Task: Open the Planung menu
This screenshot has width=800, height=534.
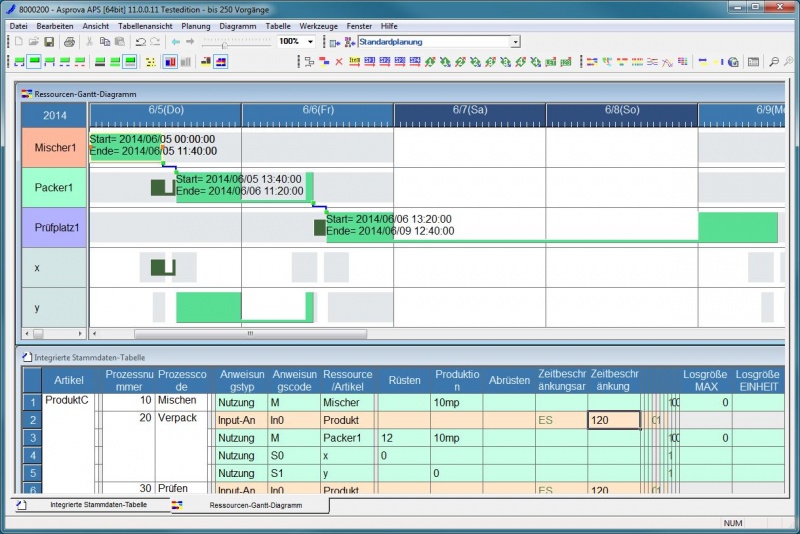Action: point(196,25)
